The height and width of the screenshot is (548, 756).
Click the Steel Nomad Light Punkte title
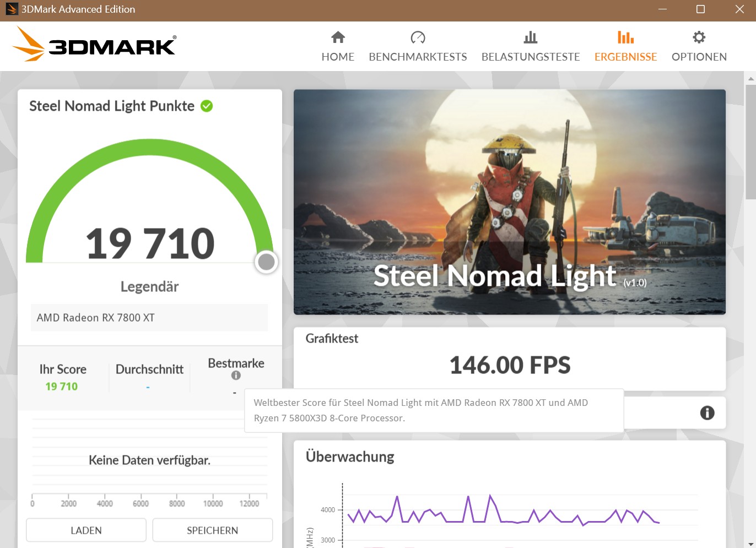(x=112, y=106)
